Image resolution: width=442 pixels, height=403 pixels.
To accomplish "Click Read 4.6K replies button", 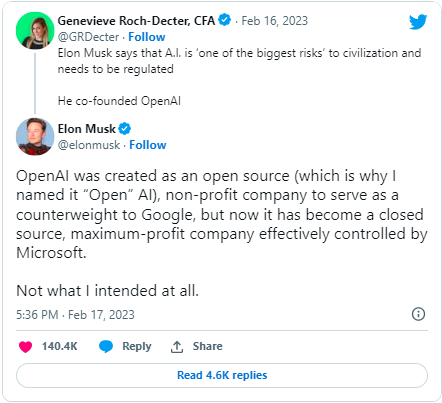I will pyautogui.click(x=222, y=375).
